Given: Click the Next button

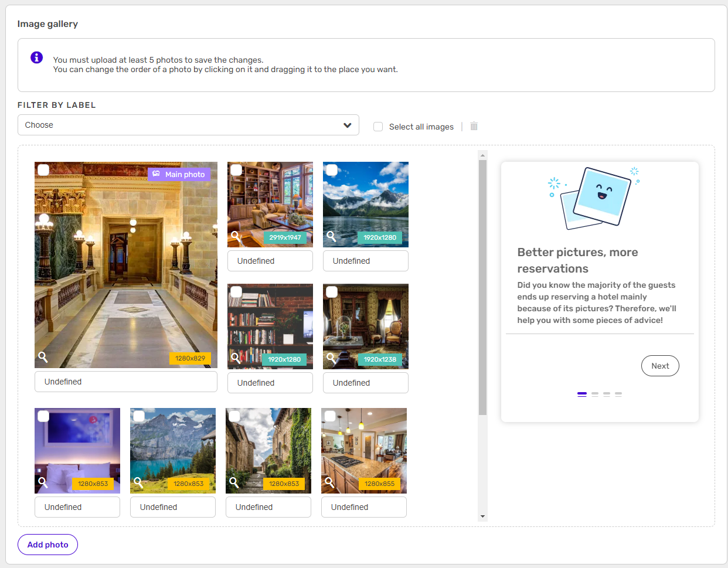Looking at the screenshot, I should [660, 366].
